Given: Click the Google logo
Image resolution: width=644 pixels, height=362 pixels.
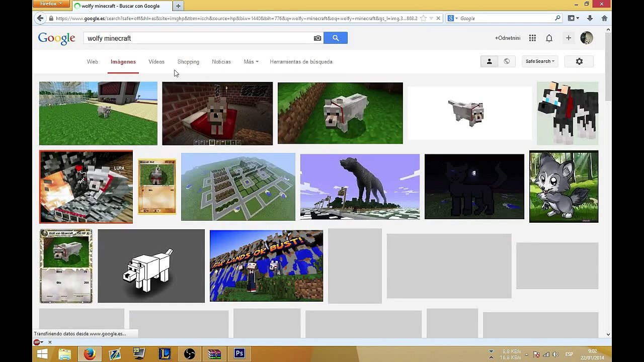Looking at the screenshot, I should [56, 39].
